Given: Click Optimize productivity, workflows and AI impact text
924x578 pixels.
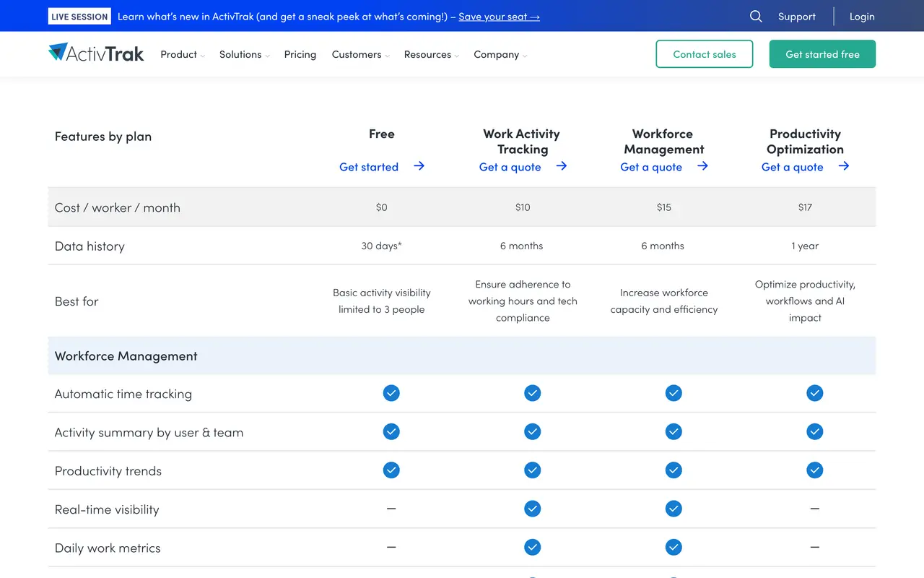Looking at the screenshot, I should click(805, 301).
